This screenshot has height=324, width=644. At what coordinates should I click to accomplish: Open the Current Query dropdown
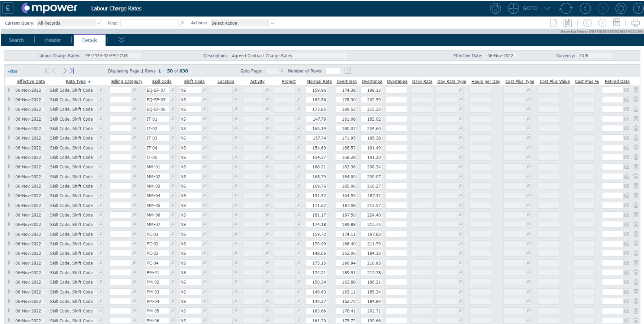click(x=98, y=23)
